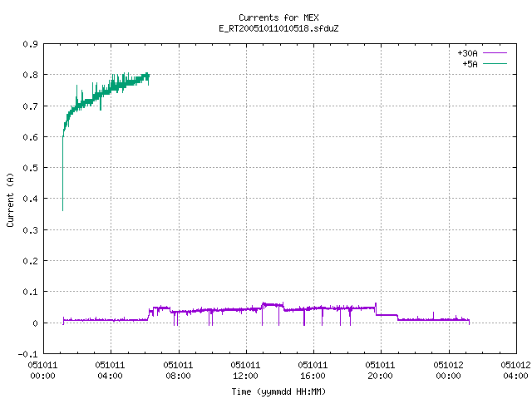
Task: Click the 0.7 y-axis tick label
Action: click(x=30, y=106)
